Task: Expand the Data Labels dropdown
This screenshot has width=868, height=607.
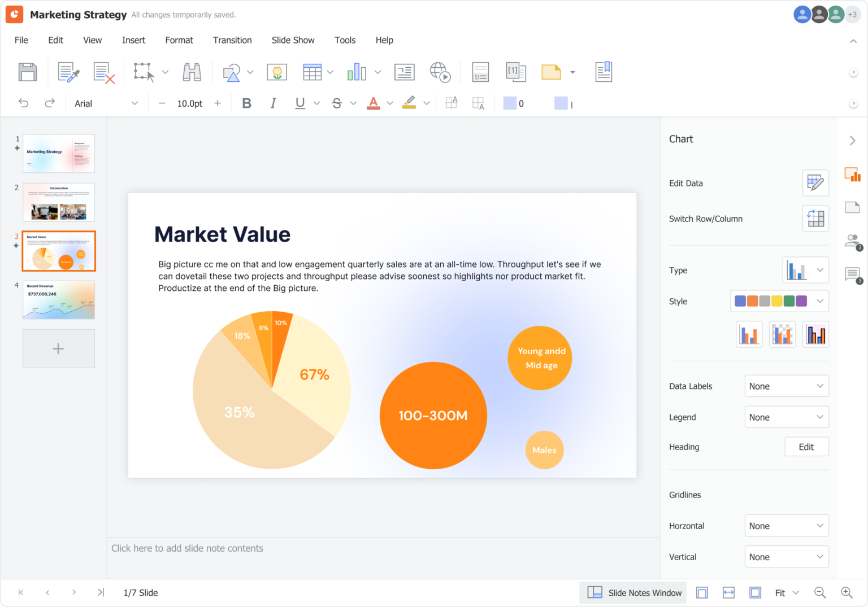Action: tap(786, 386)
